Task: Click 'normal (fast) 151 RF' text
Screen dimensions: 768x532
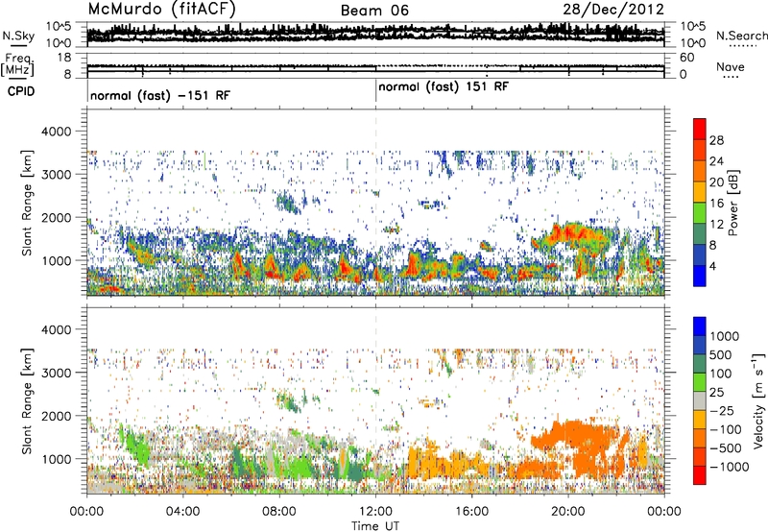Action: (x=444, y=87)
